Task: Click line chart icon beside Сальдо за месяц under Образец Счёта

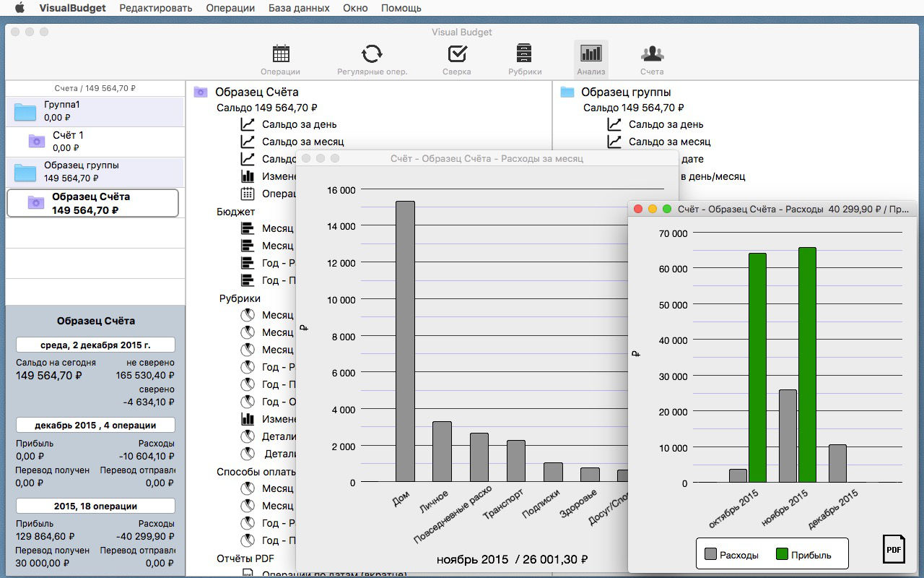Action: [x=248, y=142]
